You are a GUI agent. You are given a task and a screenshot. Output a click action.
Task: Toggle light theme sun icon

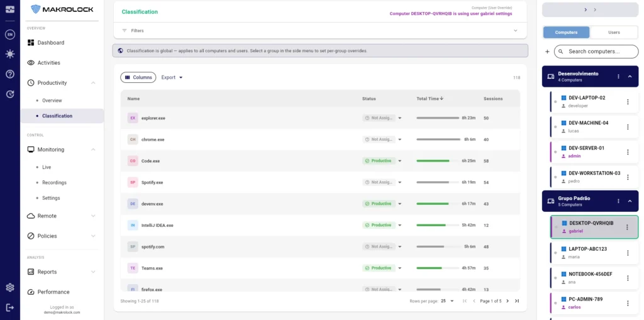[x=10, y=54]
